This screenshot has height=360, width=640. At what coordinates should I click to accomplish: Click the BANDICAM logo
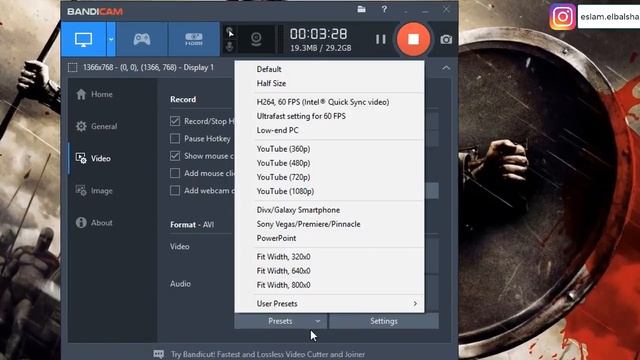pos(95,11)
